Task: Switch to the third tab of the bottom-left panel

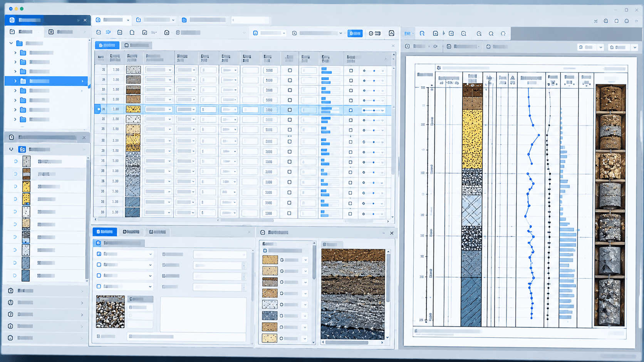Action: coord(157,232)
